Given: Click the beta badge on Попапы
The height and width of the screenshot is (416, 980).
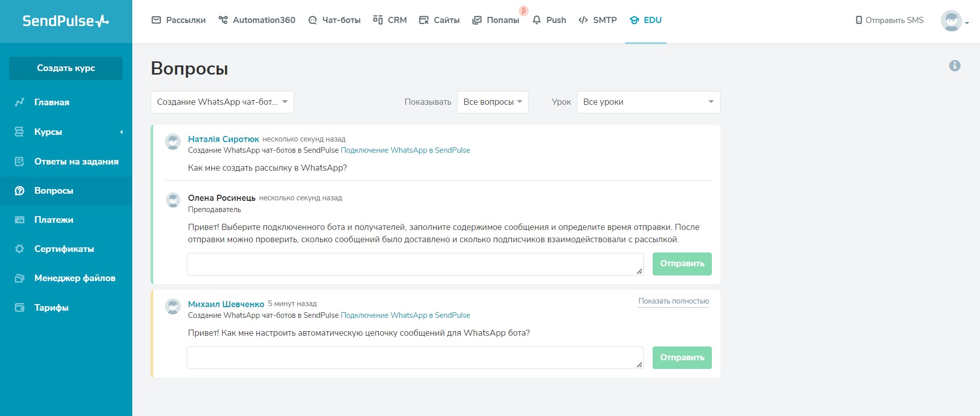Looking at the screenshot, I should click(x=523, y=11).
